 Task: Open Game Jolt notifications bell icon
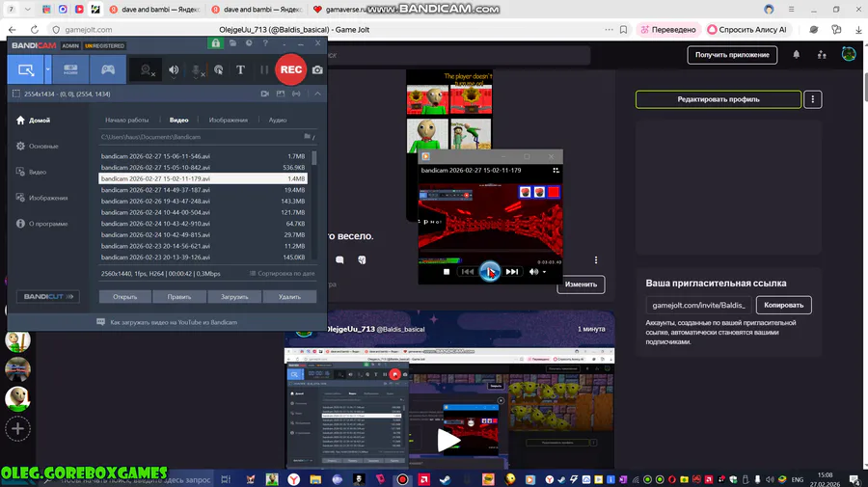(796, 54)
